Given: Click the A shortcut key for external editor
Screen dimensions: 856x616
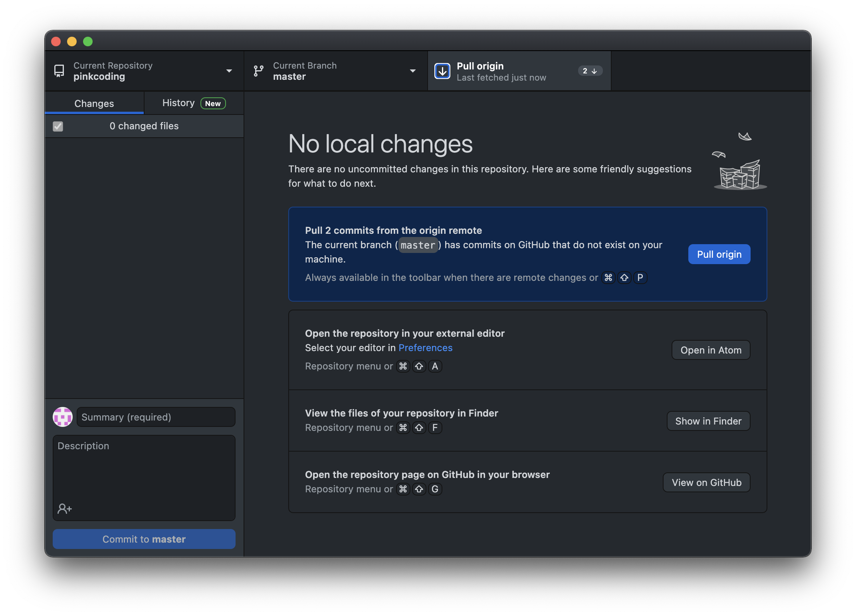Looking at the screenshot, I should coord(435,366).
